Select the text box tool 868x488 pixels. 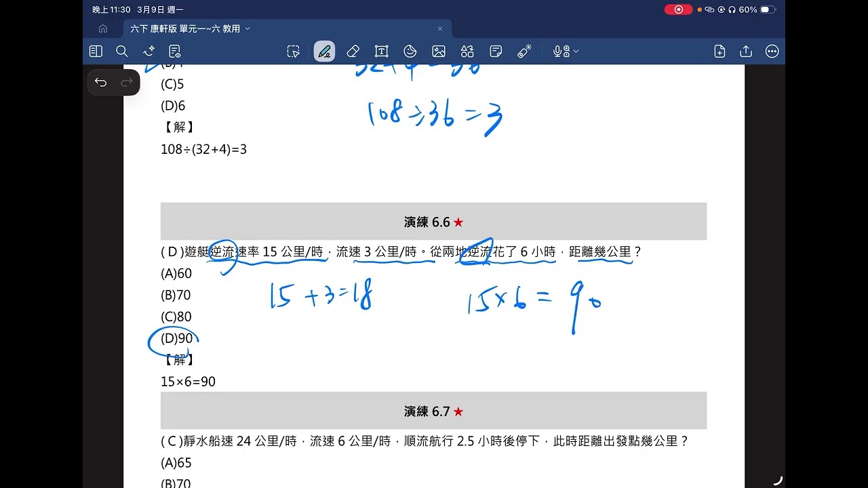tap(382, 52)
